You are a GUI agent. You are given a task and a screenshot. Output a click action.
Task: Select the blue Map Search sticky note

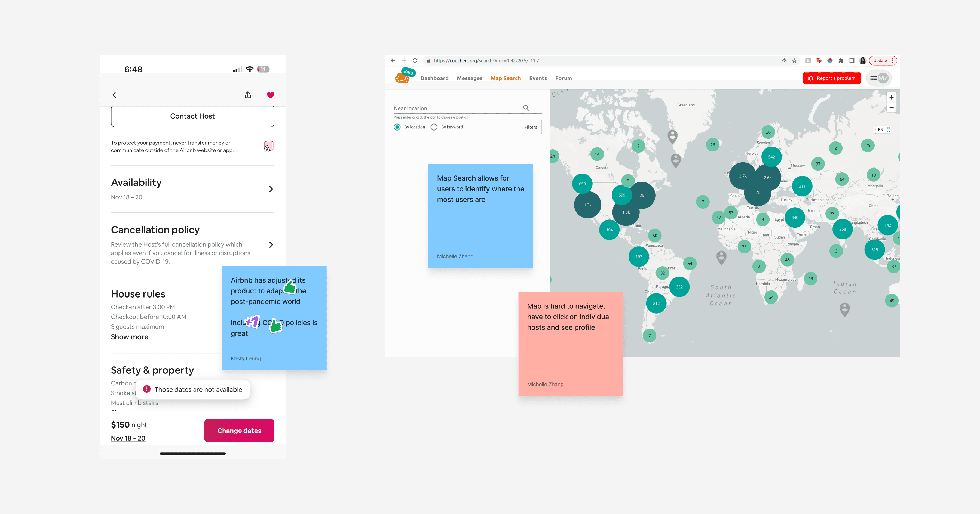point(480,216)
